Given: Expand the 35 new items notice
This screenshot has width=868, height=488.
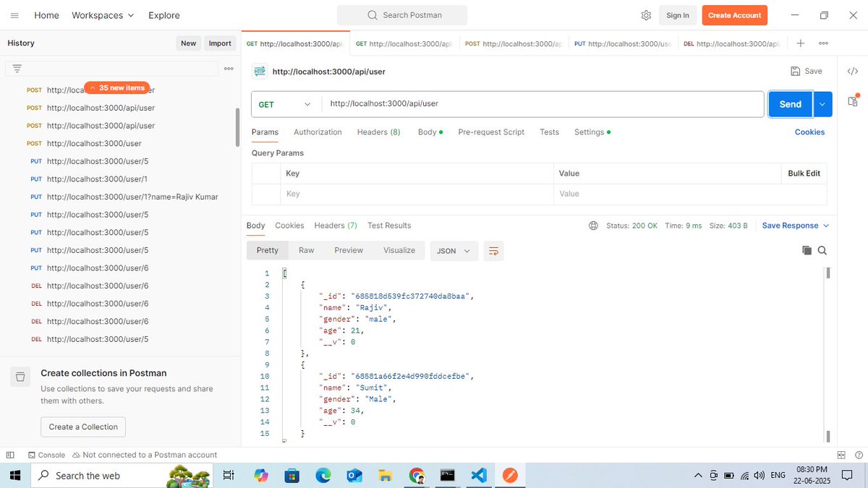Looking at the screenshot, I should point(117,87).
